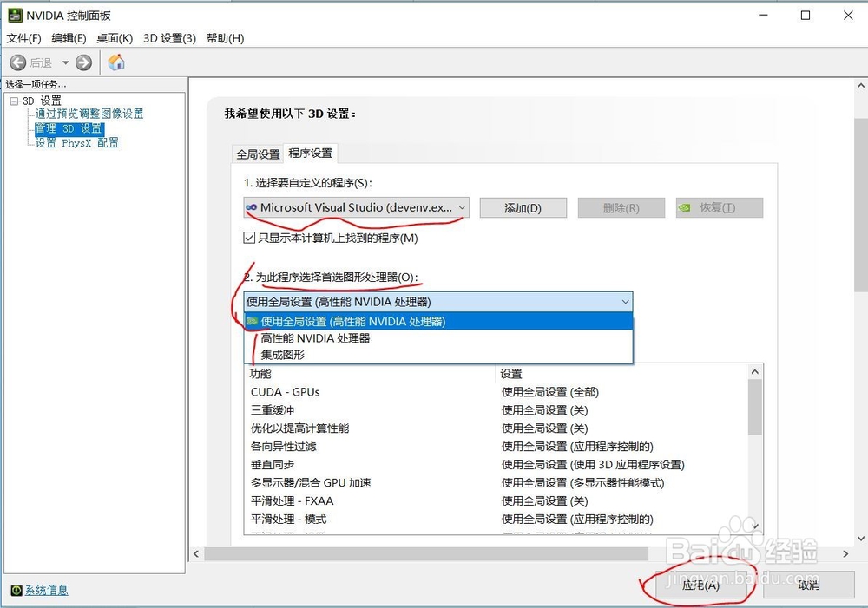Toggle 只显示本计算机上找到的程序 checkbox
The width and height of the screenshot is (868, 608).
pos(249,238)
